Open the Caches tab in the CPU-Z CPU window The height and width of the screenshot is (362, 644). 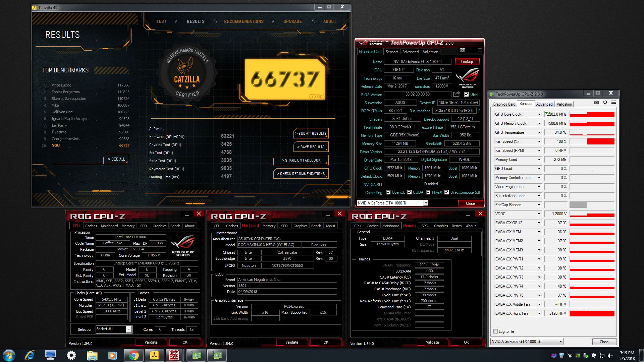click(91, 226)
